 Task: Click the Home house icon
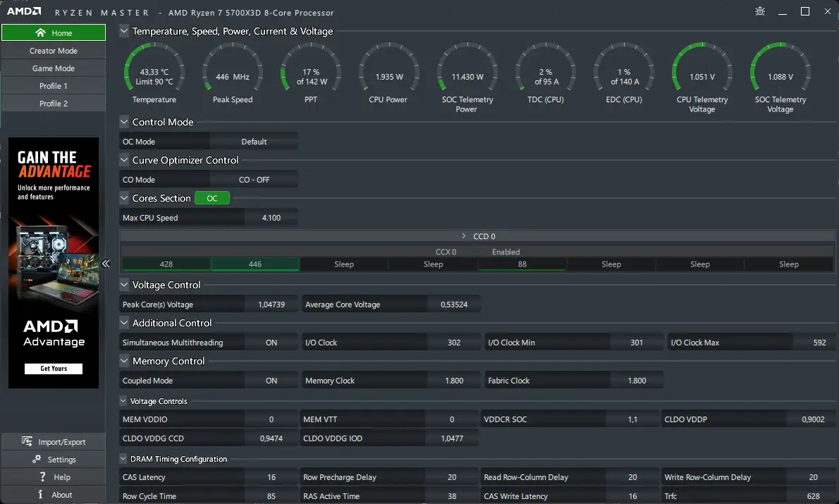40,32
